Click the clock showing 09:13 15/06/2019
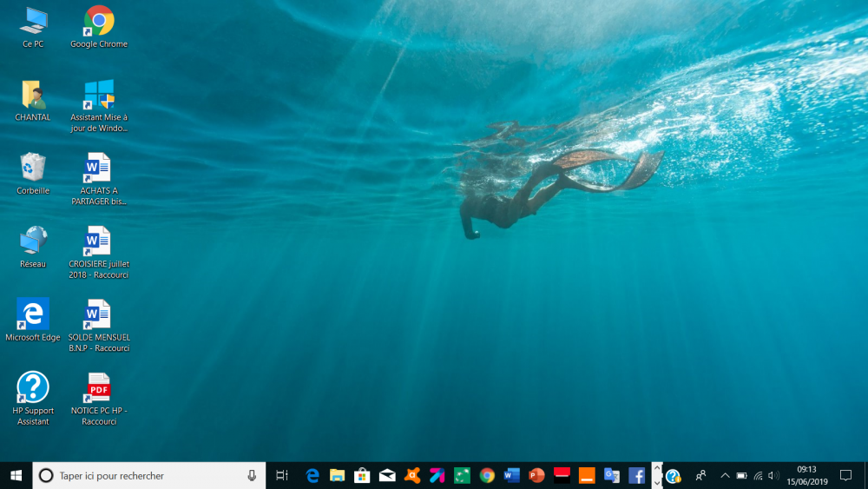 click(807, 475)
